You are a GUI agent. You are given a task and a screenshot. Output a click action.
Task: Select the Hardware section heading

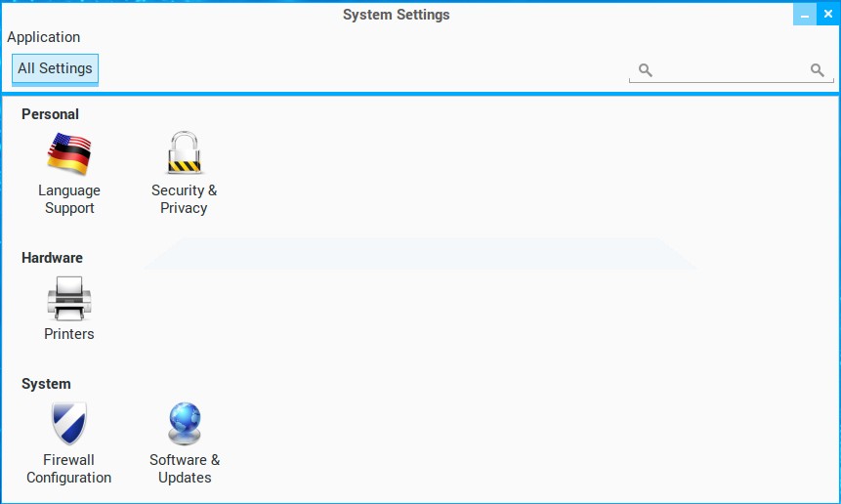click(x=52, y=258)
